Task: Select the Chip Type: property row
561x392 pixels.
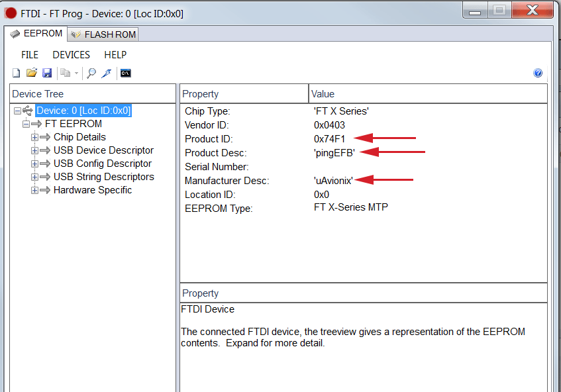Action: tap(364, 111)
